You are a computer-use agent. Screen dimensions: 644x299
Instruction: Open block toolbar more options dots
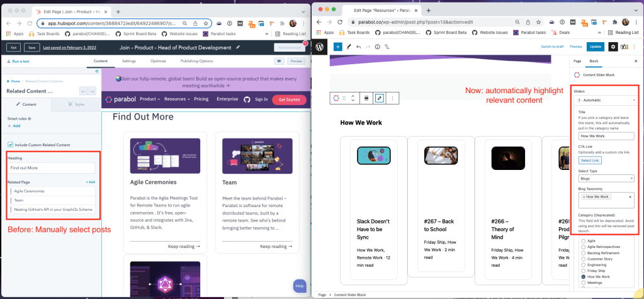[393, 98]
